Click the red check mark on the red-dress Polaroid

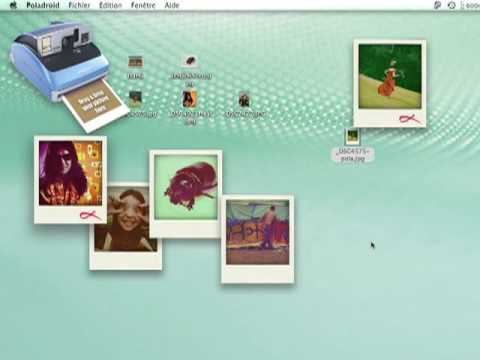tap(410, 119)
